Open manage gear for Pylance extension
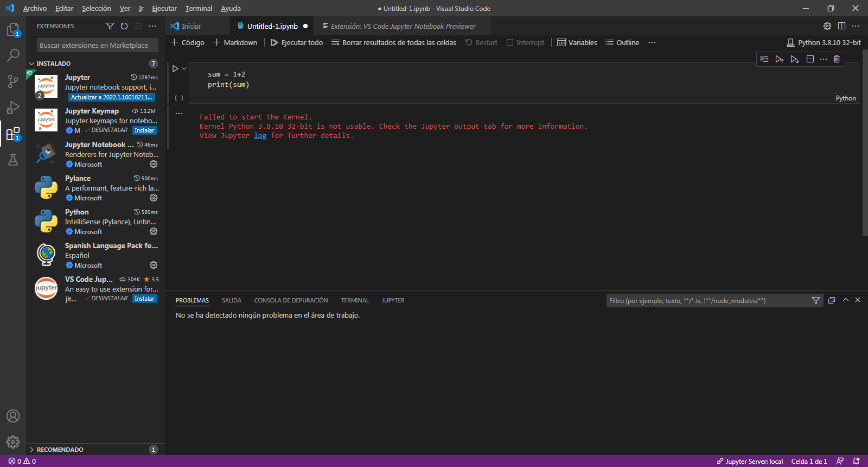Screen dimensions: 868x467 coord(154,198)
